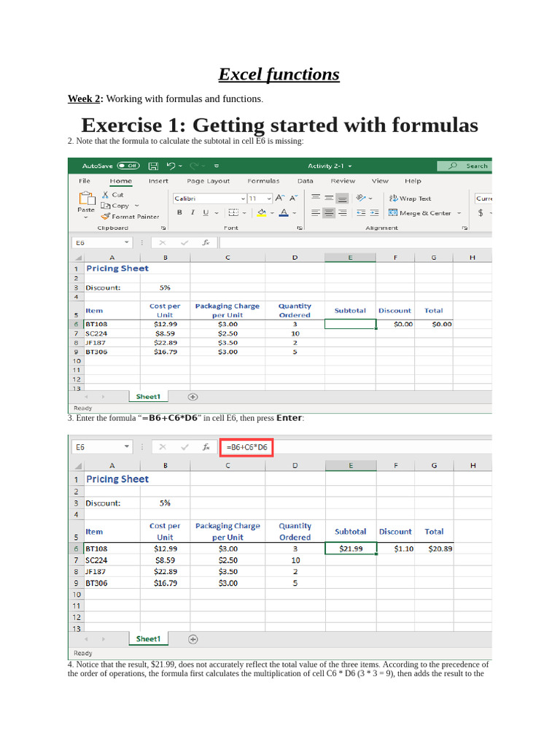Click the Paste clipboard icon

(87, 198)
